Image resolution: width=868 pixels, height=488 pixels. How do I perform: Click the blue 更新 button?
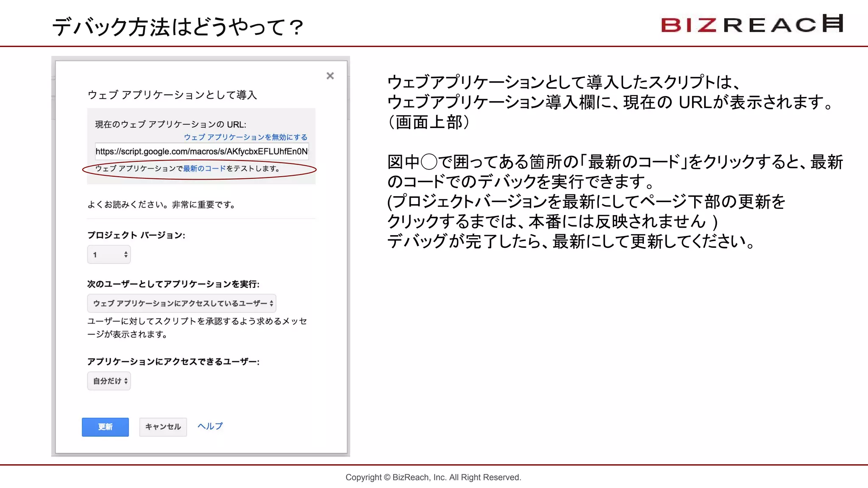[105, 427]
